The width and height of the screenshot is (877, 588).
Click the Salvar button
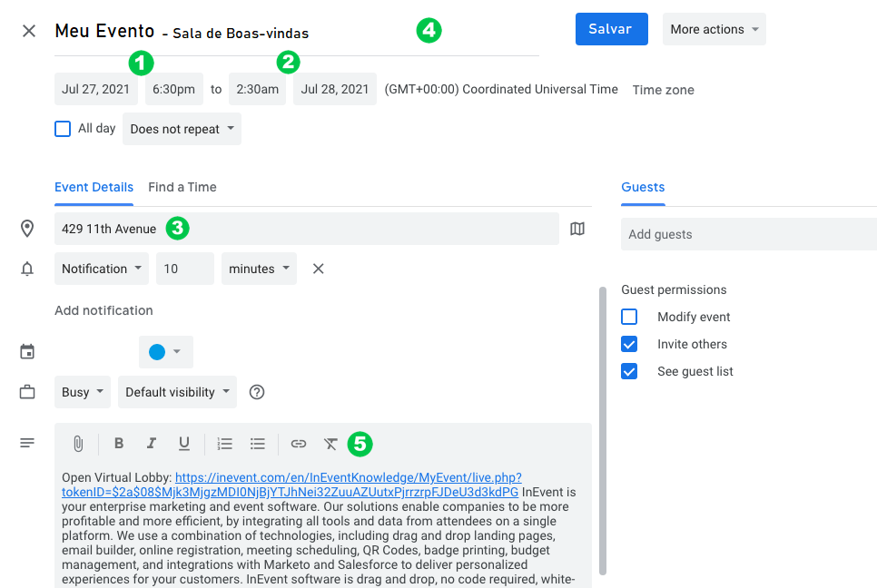pos(611,29)
